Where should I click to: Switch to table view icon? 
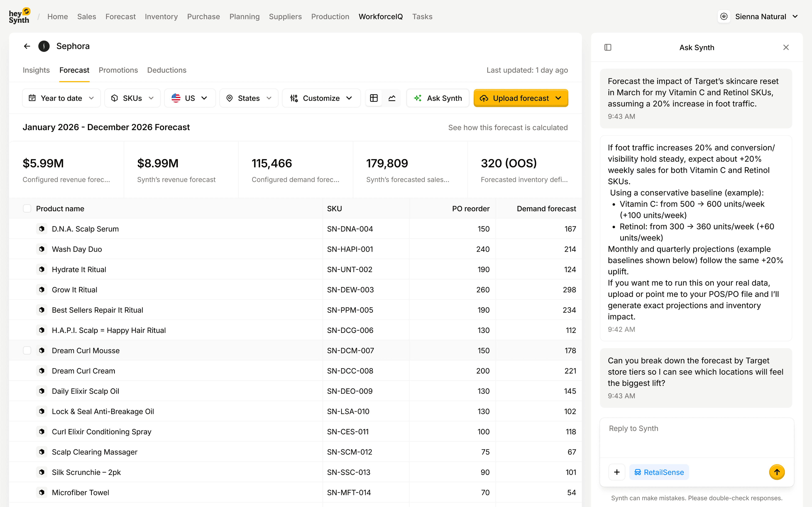pos(374,98)
